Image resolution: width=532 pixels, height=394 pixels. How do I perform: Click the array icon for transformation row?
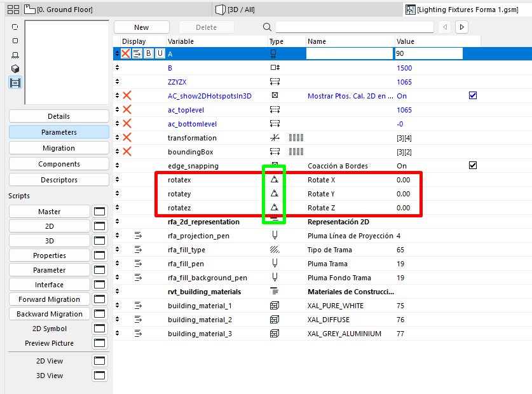coord(296,138)
